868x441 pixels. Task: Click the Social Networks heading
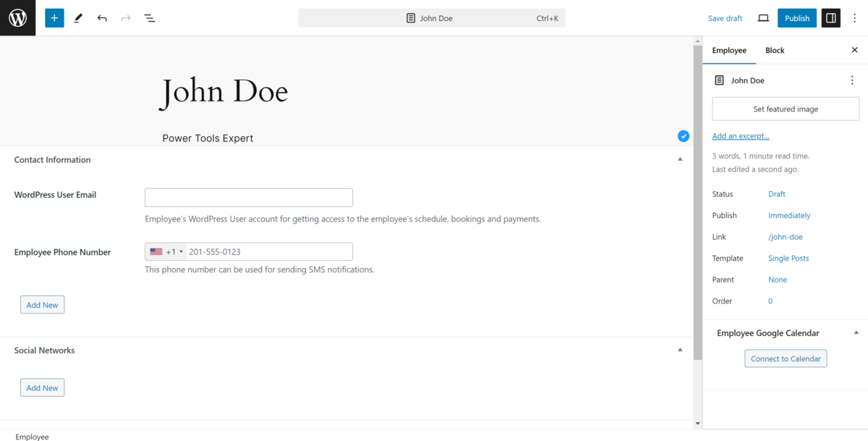coord(44,350)
